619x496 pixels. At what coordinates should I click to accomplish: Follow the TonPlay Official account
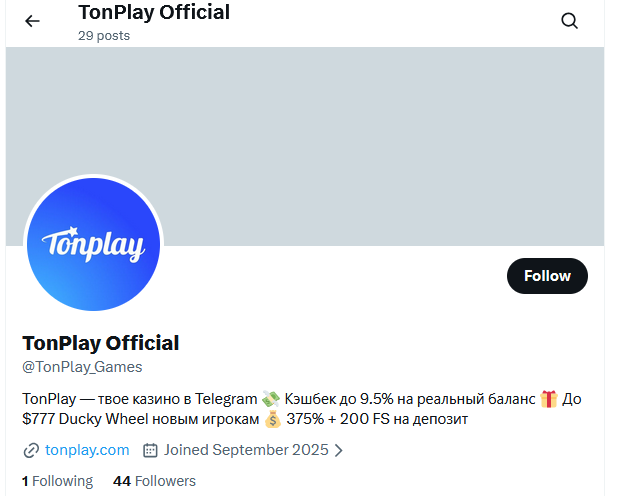547,276
